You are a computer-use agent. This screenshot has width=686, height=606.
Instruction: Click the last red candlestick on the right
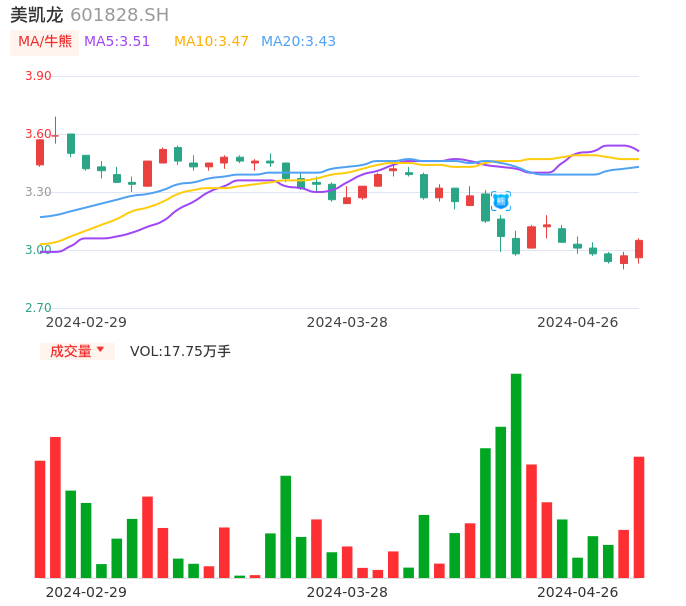coord(639,249)
